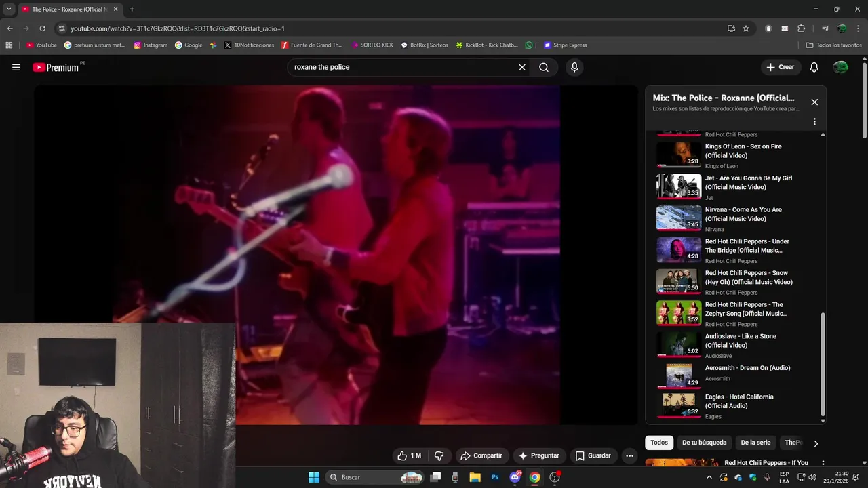Dislike the video

(439, 455)
